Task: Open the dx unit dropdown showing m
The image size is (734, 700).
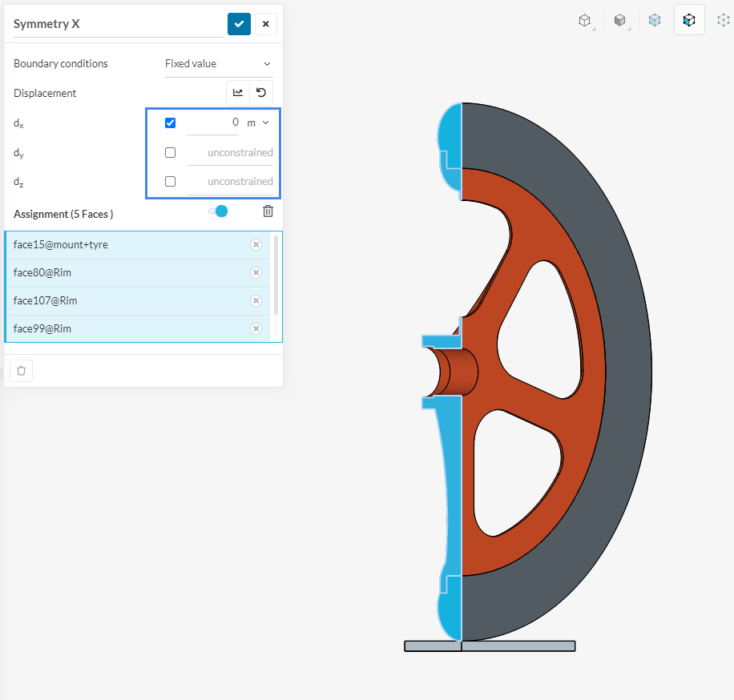Action: pos(258,123)
